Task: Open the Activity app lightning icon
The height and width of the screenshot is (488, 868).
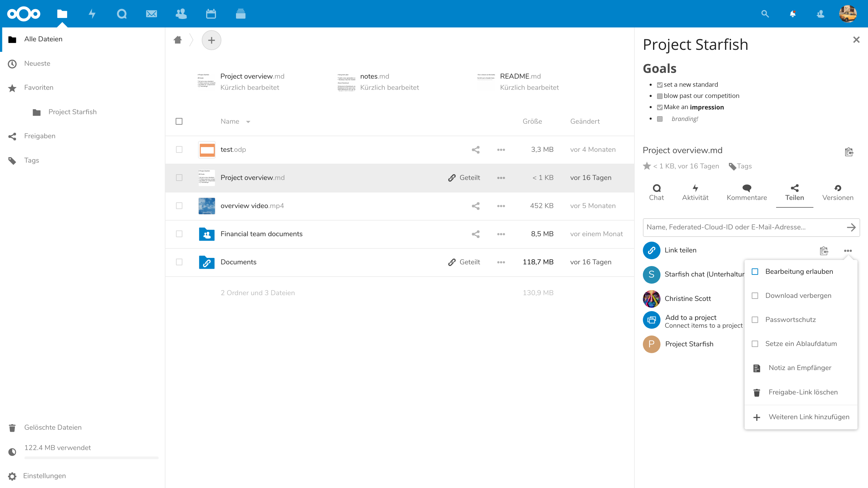Action: coord(92,14)
